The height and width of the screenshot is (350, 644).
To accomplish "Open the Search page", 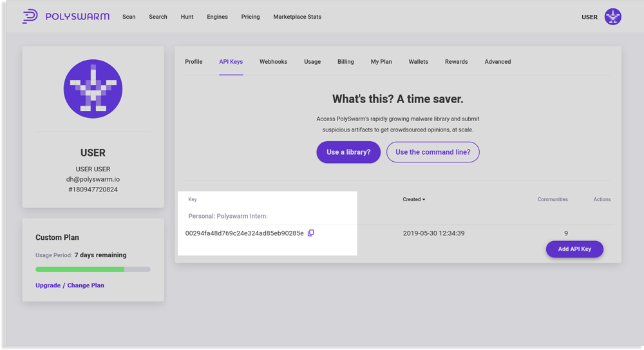I will (x=158, y=17).
